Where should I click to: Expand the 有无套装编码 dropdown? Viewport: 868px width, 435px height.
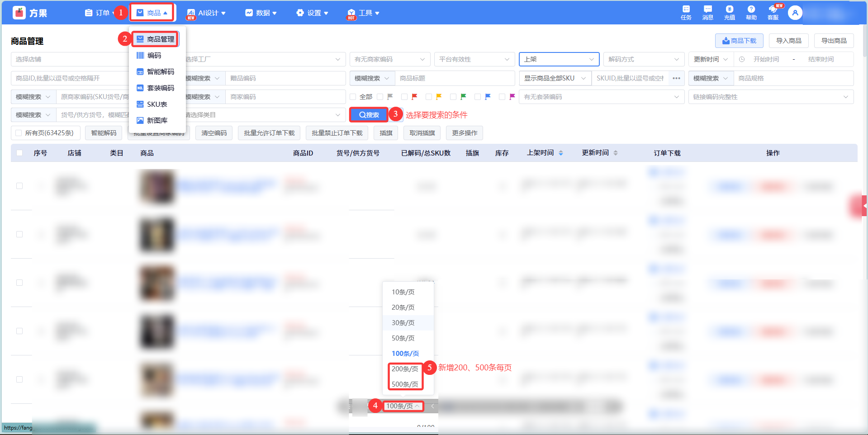pyautogui.click(x=601, y=97)
